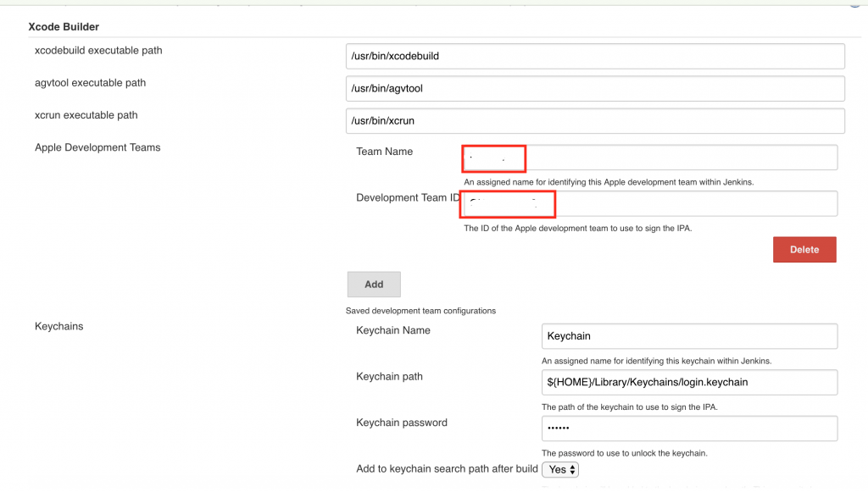The image size is (868, 492).
Task: Click the Add to keychain search path label
Action: click(447, 469)
